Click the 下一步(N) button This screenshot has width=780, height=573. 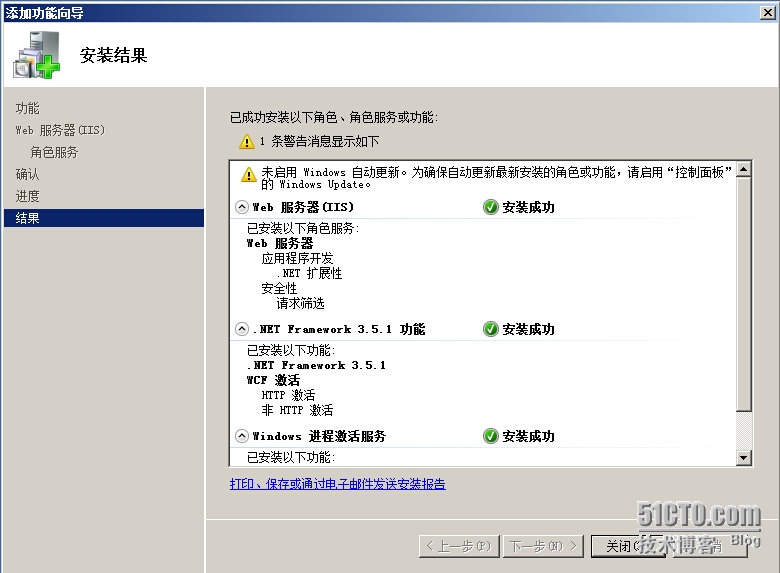coord(543,546)
